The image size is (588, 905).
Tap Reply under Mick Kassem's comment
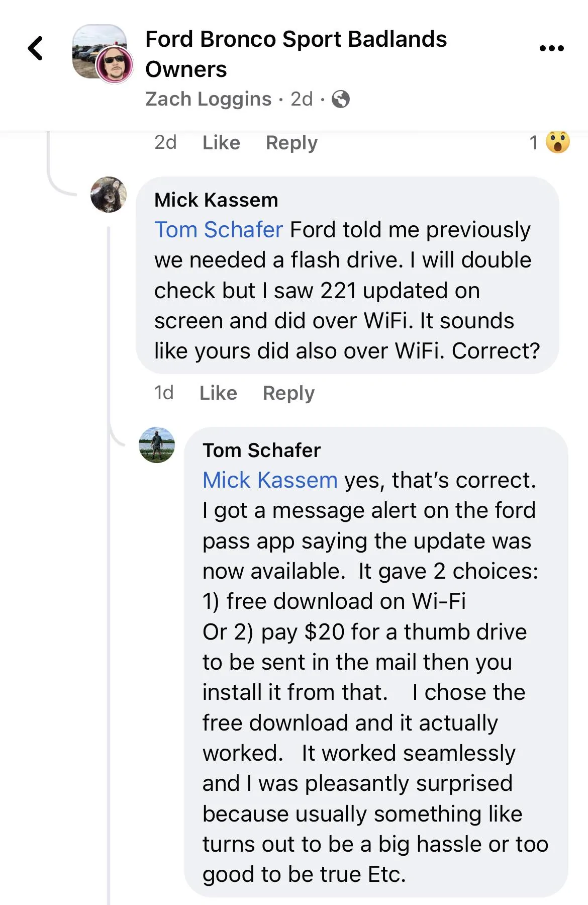pos(289,393)
